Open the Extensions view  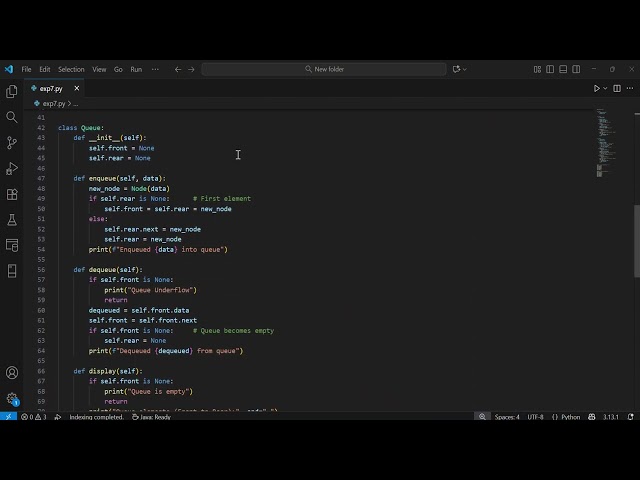[x=12, y=194]
